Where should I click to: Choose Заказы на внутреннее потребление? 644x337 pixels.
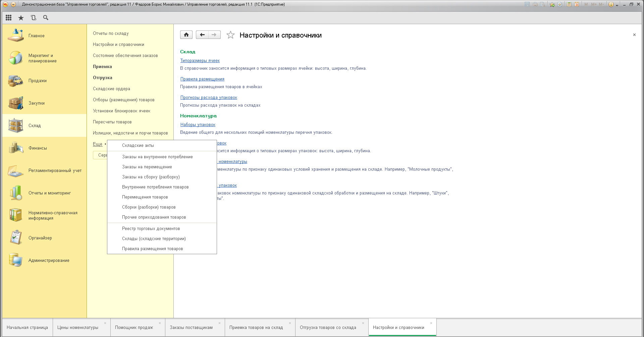tap(162, 157)
